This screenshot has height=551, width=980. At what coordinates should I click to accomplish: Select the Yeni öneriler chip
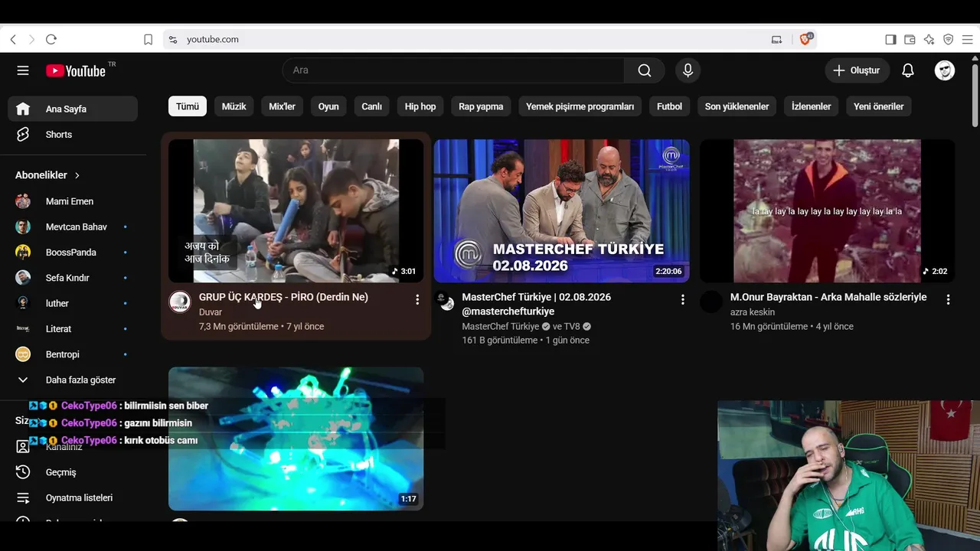coord(878,106)
